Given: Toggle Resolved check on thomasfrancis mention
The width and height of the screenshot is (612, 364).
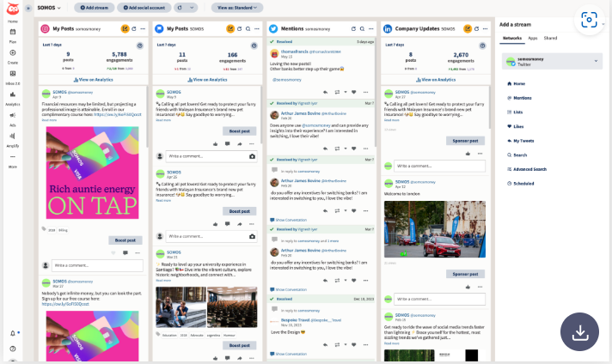Looking at the screenshot, I should point(272,42).
